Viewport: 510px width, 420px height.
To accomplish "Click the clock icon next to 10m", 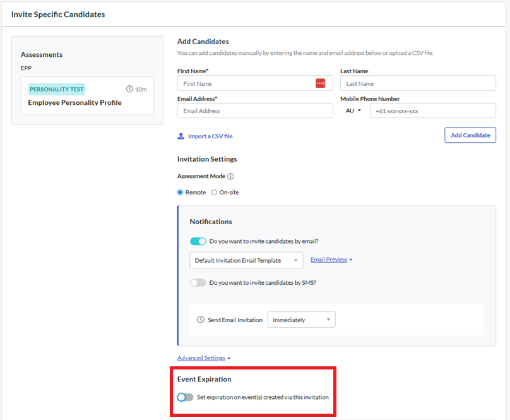I will tap(129, 89).
